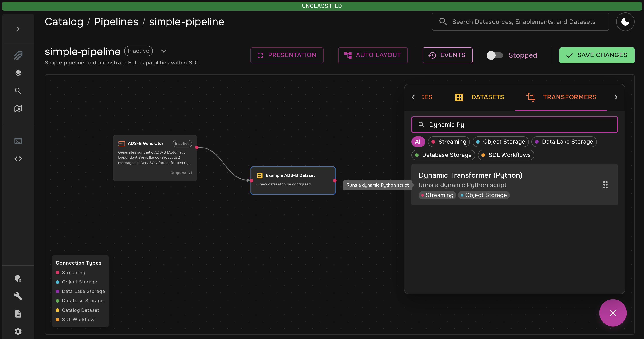Click the transformer search box containing 'Dynamic Py'
This screenshot has width=644, height=339.
(x=514, y=125)
